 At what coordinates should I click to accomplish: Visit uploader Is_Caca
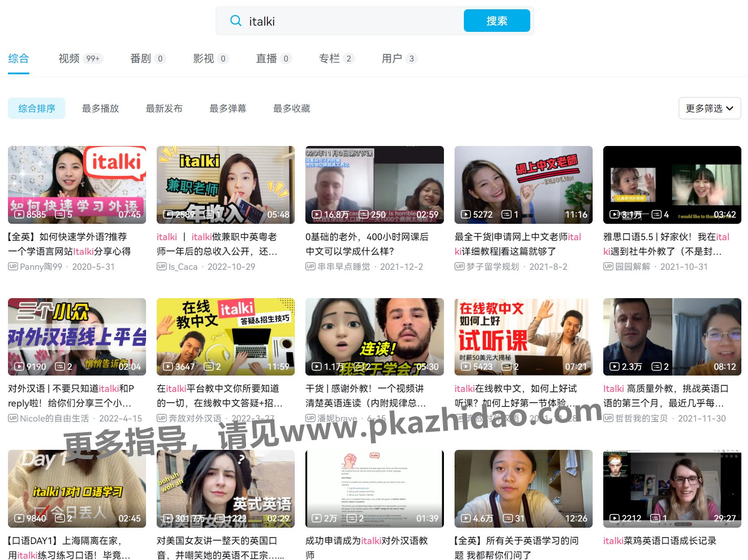coord(183,267)
